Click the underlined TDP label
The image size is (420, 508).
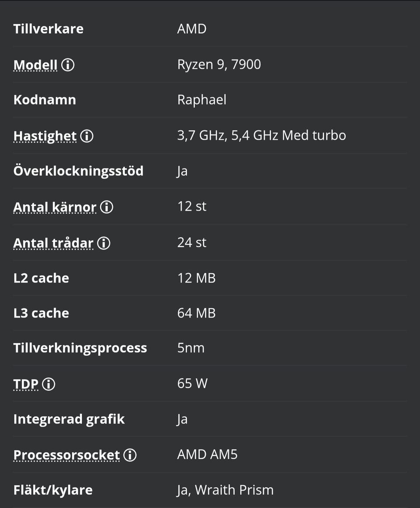coord(26,384)
